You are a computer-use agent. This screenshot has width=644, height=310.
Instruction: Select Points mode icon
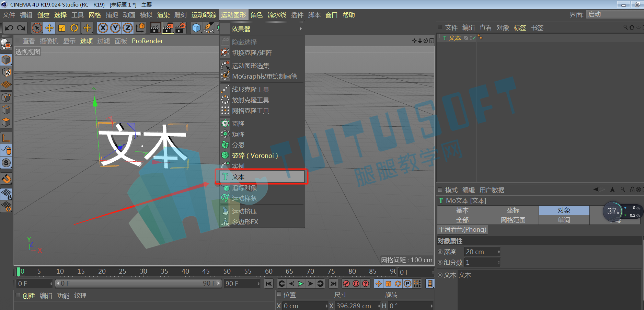(6, 97)
